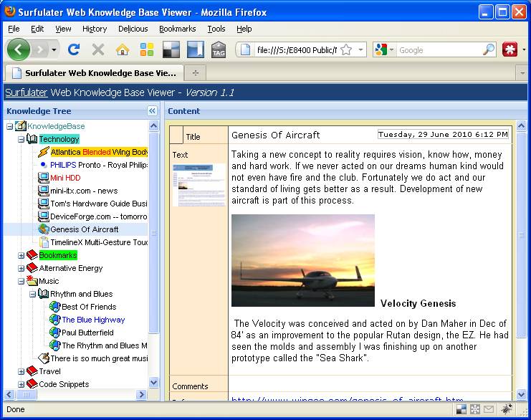
Task: Click the TAG toolbar button
Action: (219, 49)
